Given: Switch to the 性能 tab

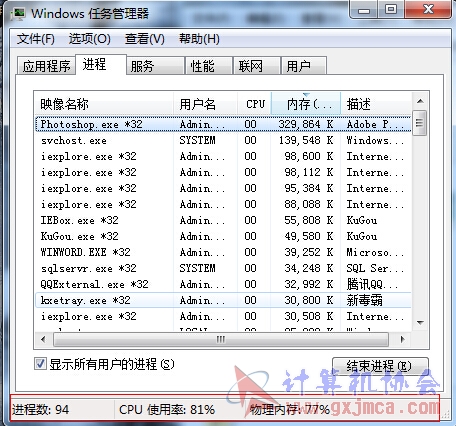Looking at the screenshot, I should point(208,66).
